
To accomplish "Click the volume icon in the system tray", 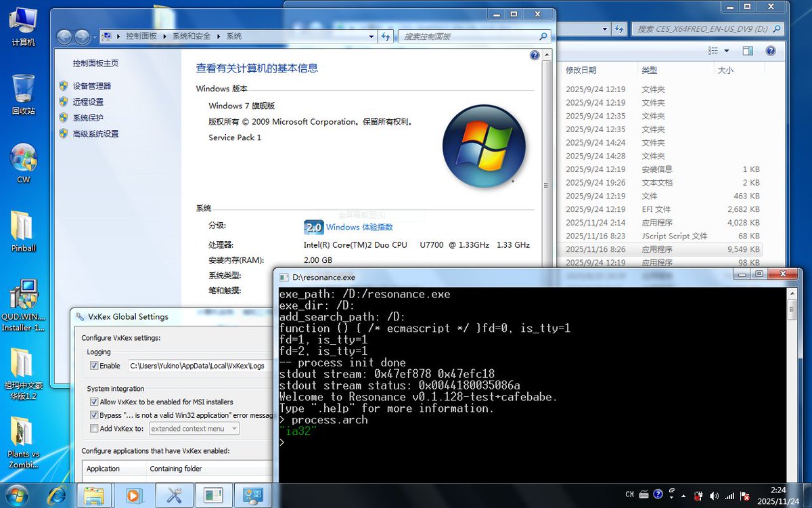I will point(715,495).
